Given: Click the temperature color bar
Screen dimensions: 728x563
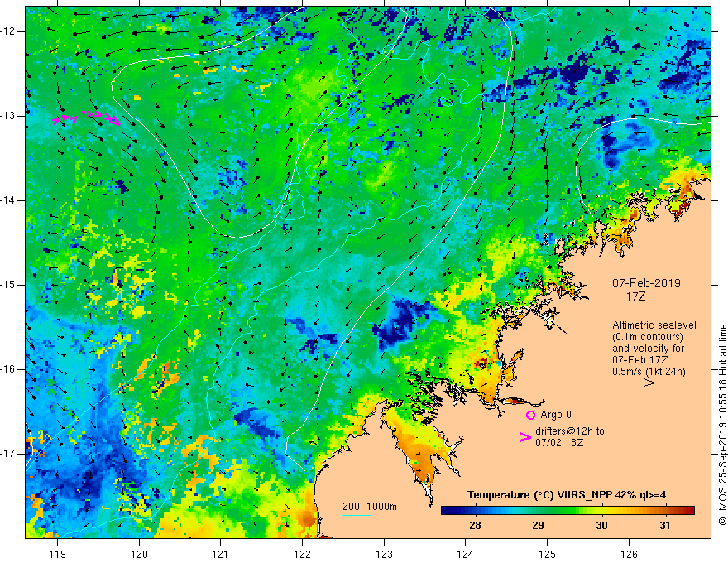Looking at the screenshot, I should [x=568, y=511].
